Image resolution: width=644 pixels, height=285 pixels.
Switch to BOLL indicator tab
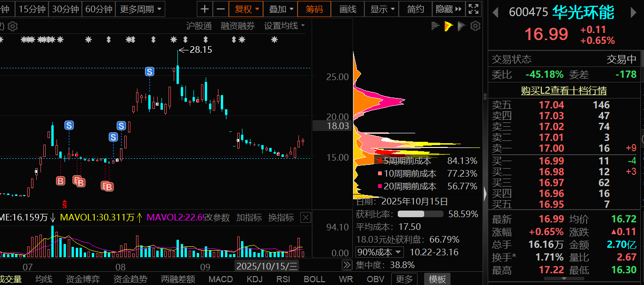314,279
